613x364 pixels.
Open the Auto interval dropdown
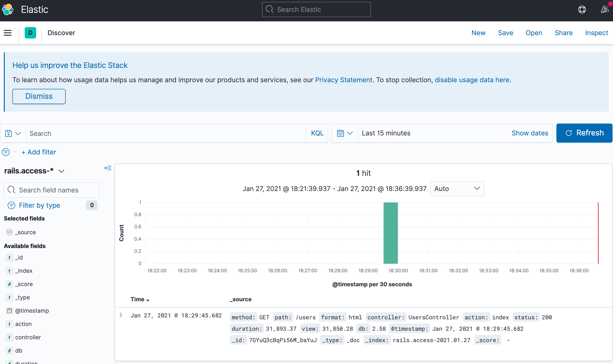[x=457, y=189]
